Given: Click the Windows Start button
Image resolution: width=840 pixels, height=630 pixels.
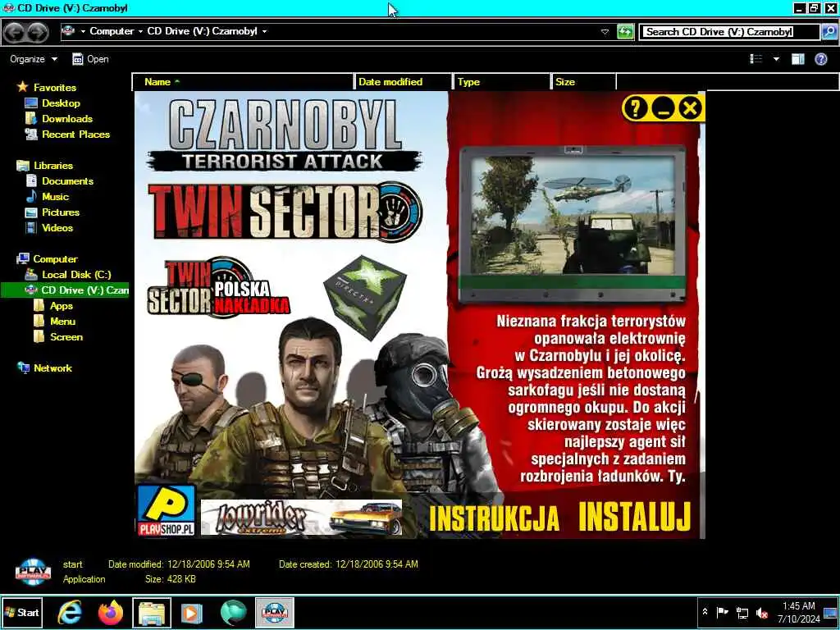Looking at the screenshot, I should pyautogui.click(x=21, y=612).
